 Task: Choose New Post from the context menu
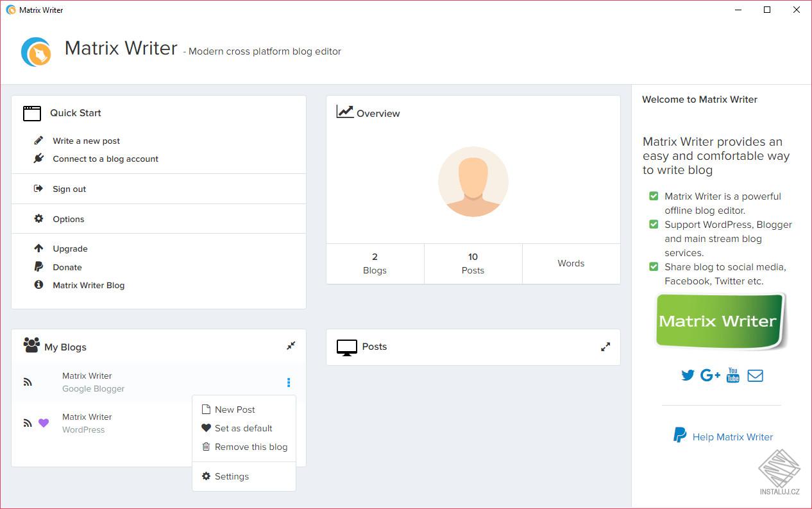(x=244, y=410)
